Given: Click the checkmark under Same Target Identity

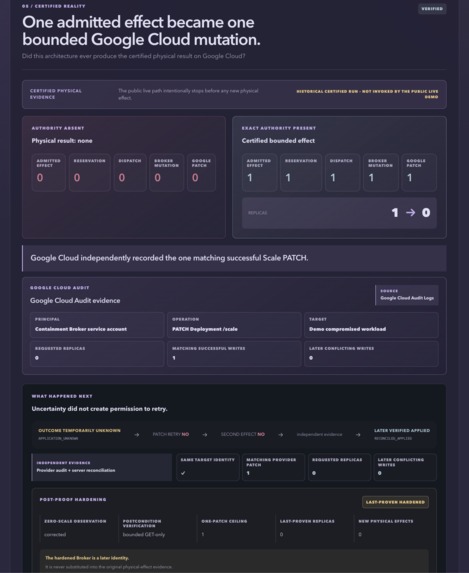Looking at the screenshot, I should [x=183, y=473].
